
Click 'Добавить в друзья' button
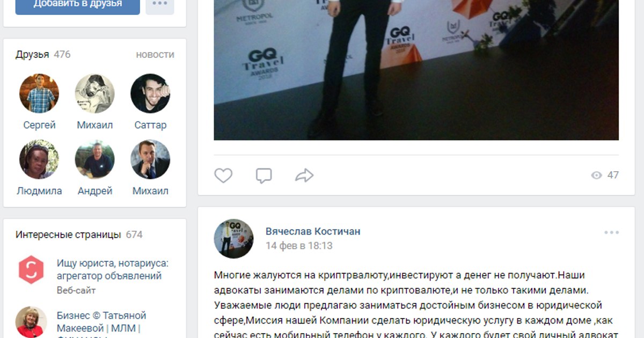78,4
